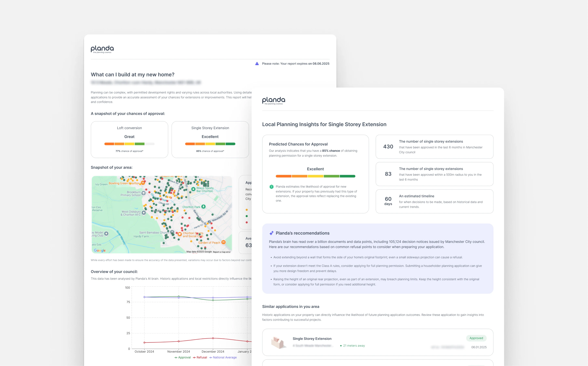Image resolution: width=588 pixels, height=366 pixels.
Task: Click the Excellent rating bar in predicted chances
Action: coord(315,176)
